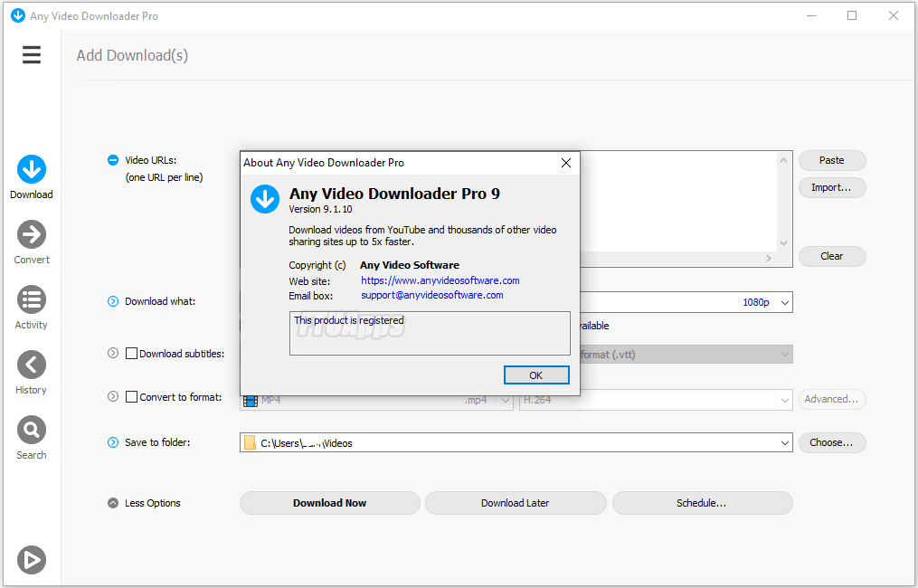
Task: Enable the Download subtitles checkbox
Action: point(132,353)
